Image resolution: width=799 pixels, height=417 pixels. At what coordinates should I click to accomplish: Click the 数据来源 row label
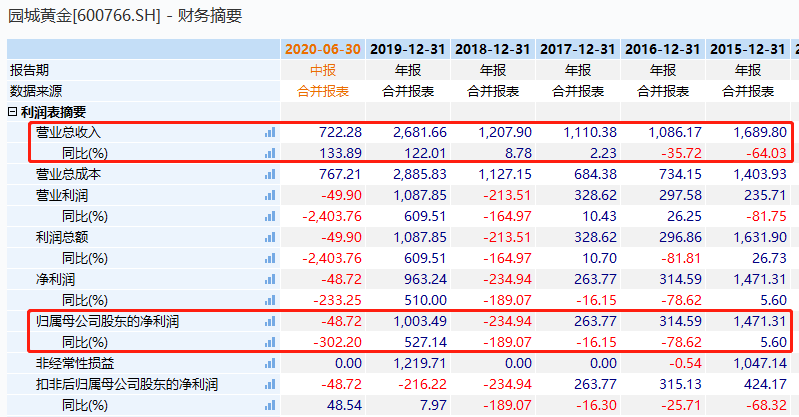pyautogui.click(x=36, y=91)
